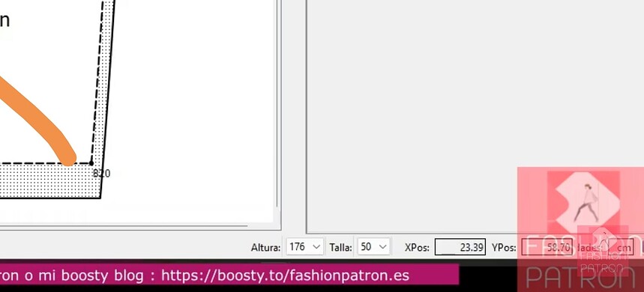
Task: Open the Talla dropdown showing 50
Action: click(373, 247)
